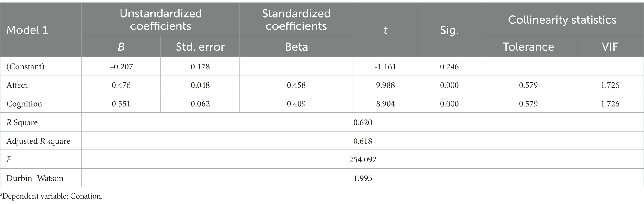Select the Standardized coefficients header
The height and width of the screenshot is (204, 644).
pyautogui.click(x=296, y=20)
